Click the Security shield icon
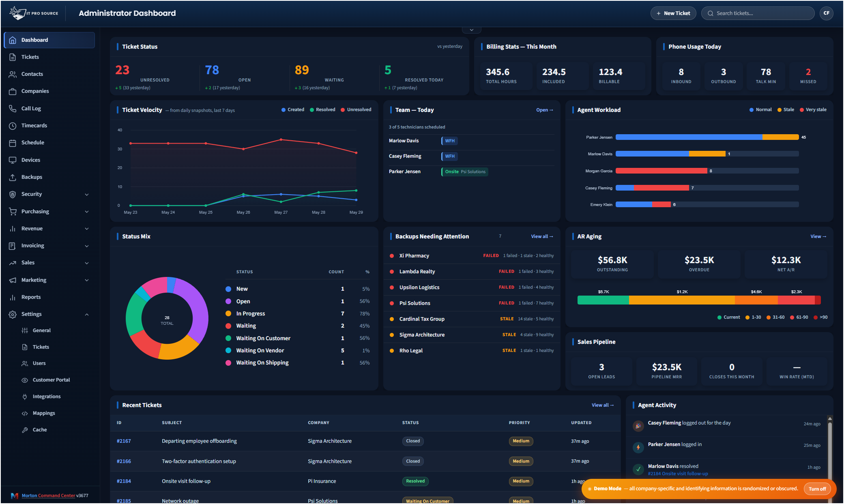The image size is (844, 504). [x=13, y=194]
